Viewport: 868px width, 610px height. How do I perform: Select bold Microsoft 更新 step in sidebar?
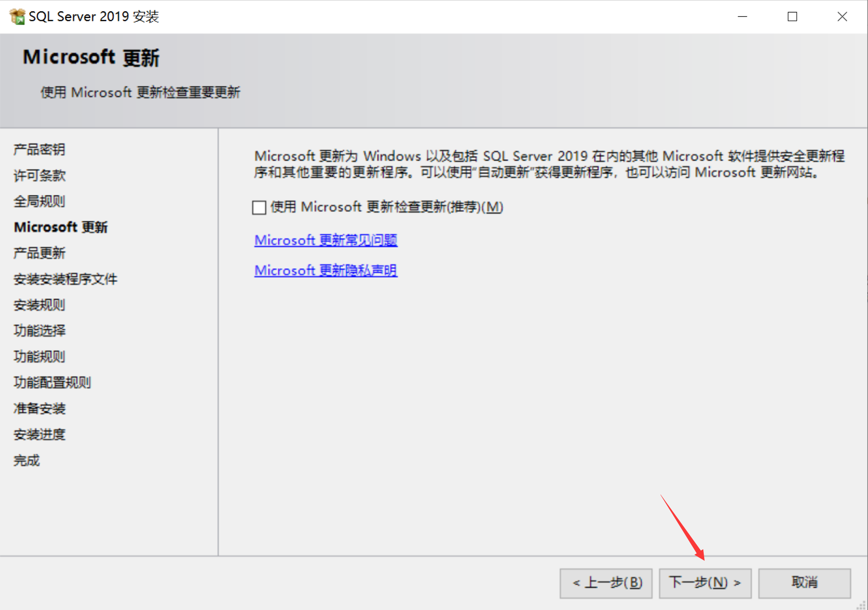[x=61, y=227]
